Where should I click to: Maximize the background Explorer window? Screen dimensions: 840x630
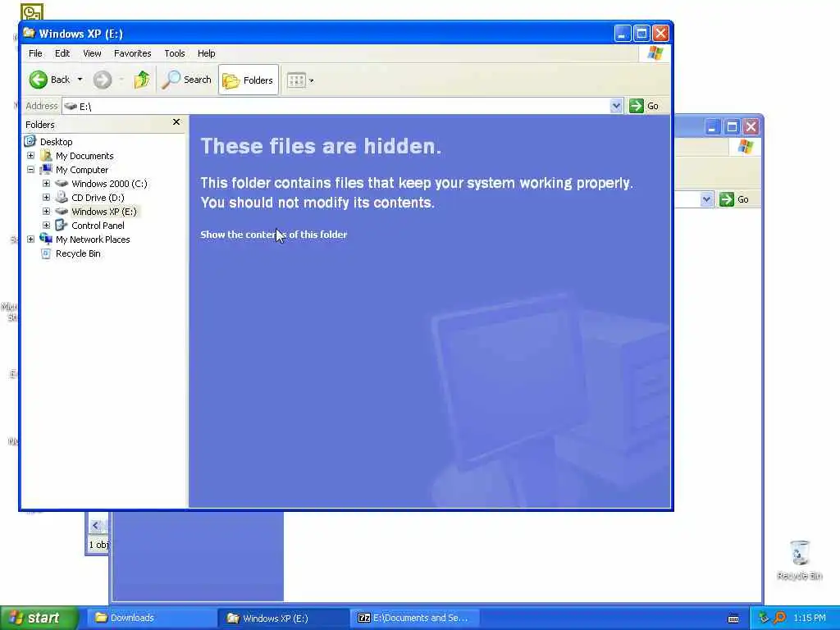click(x=732, y=127)
